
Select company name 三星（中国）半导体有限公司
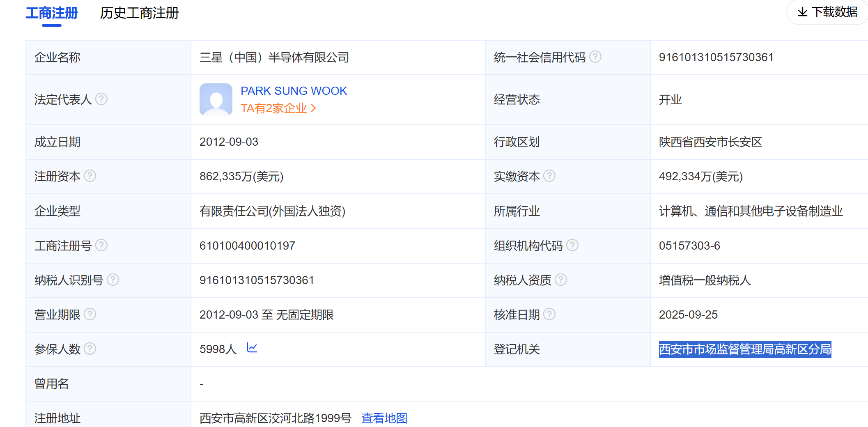(274, 57)
